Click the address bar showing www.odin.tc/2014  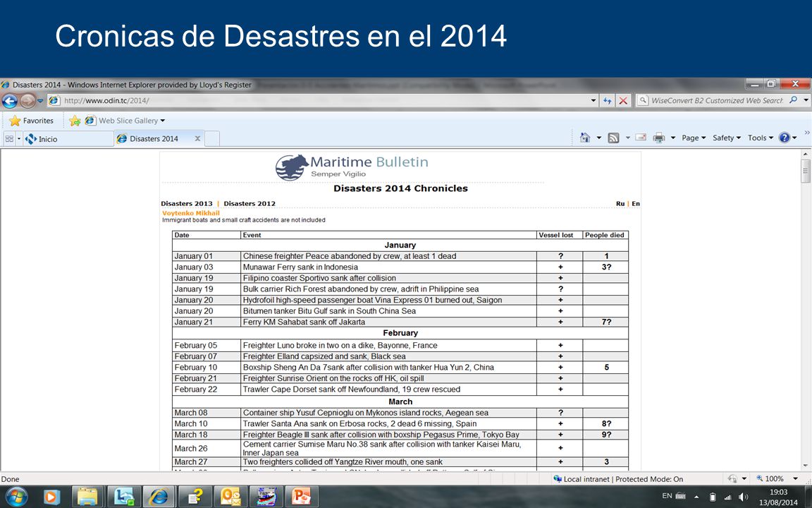(322, 101)
